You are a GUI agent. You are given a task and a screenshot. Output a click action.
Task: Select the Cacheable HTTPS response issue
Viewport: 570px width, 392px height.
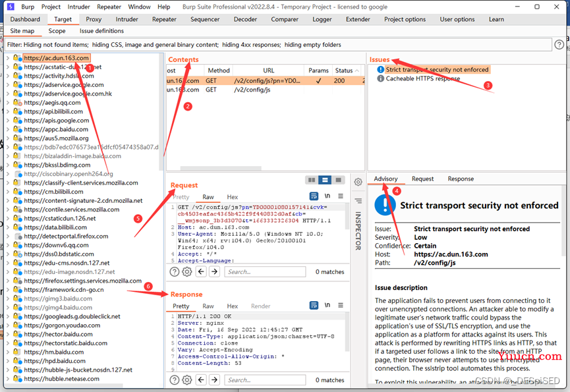pos(423,78)
